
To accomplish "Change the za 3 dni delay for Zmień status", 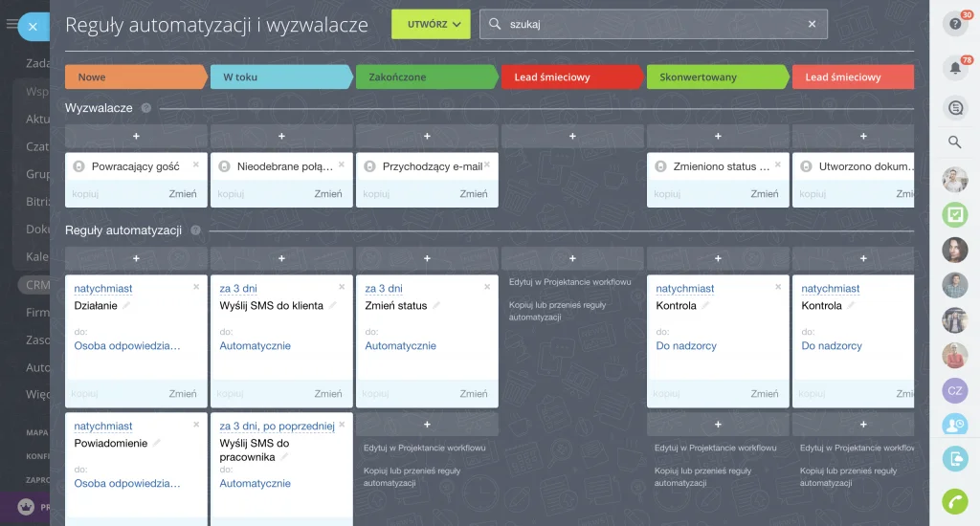I will pos(384,289).
